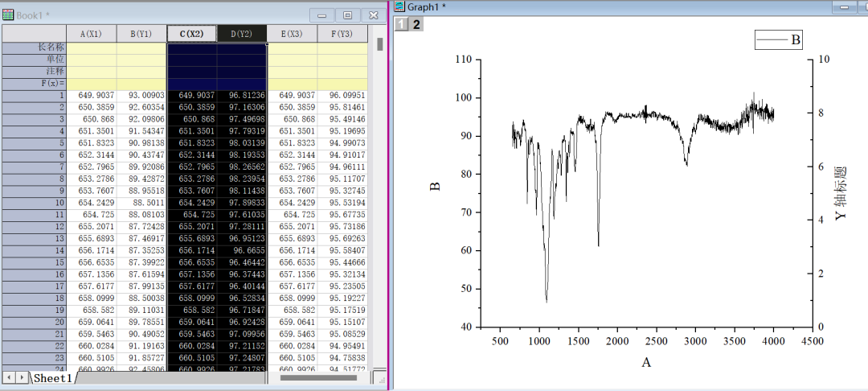The image size is (868, 391).
Task: Click the Book1 workbook window icon
Action: 8,14
